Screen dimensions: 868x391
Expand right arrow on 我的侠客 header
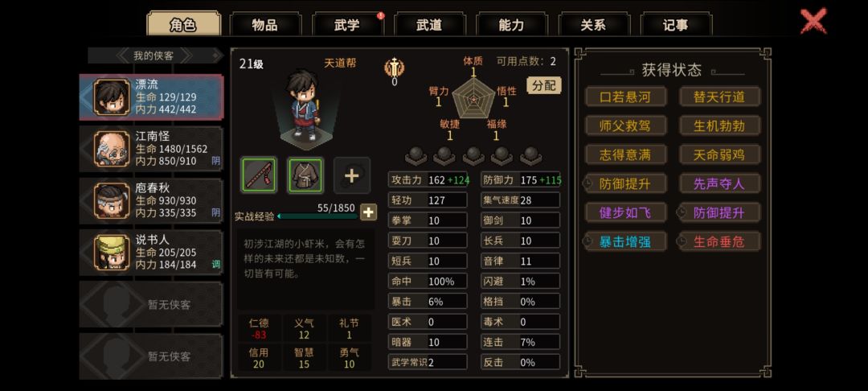tap(187, 56)
